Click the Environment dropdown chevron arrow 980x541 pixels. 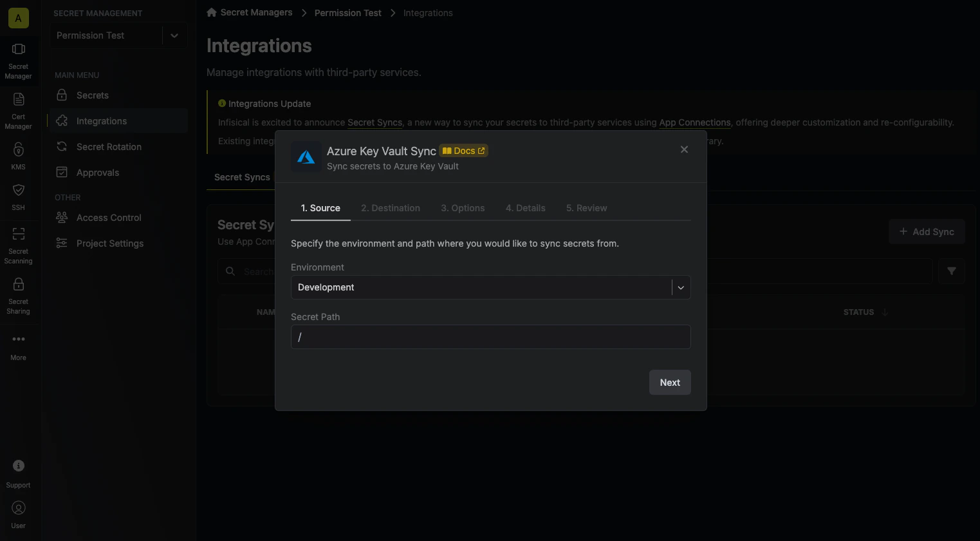pos(681,287)
